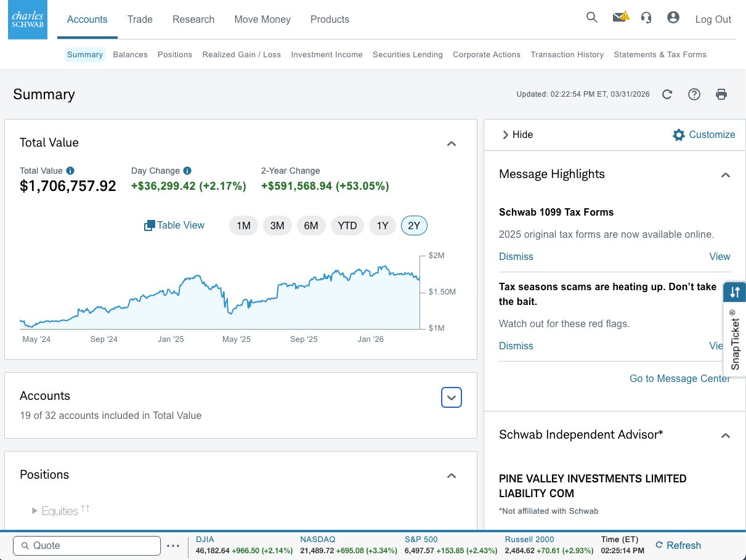Expand the Accounts section chevron
The height and width of the screenshot is (560, 746).
(451, 397)
